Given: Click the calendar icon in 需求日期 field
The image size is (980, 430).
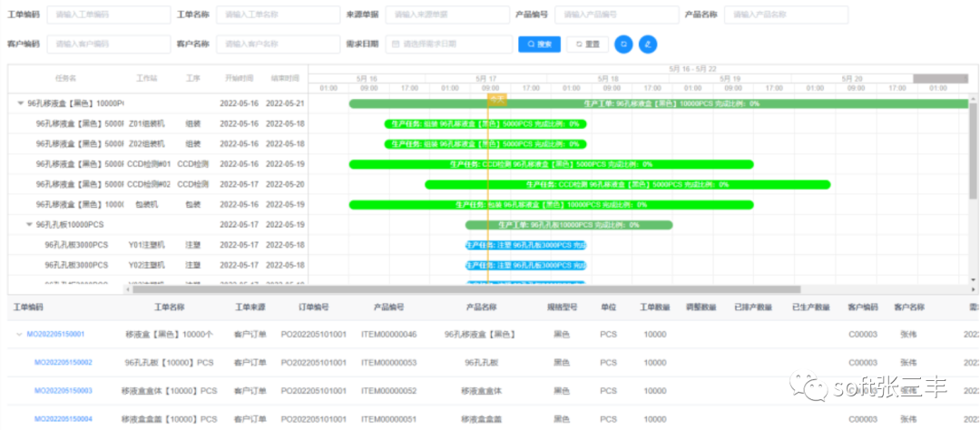Looking at the screenshot, I should [396, 44].
